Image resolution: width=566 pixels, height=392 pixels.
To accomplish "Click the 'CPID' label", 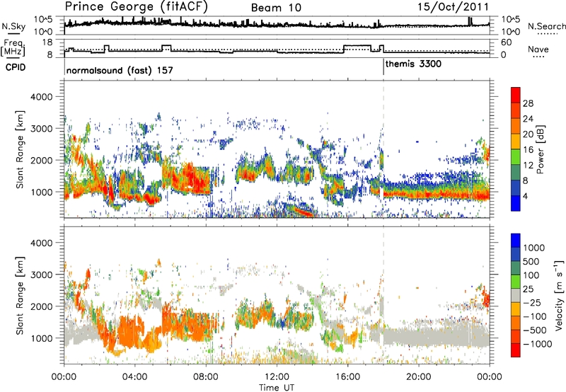I will tap(16, 67).
